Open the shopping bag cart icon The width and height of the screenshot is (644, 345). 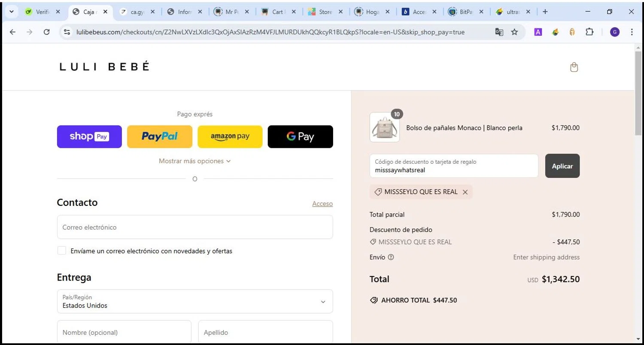pos(574,67)
